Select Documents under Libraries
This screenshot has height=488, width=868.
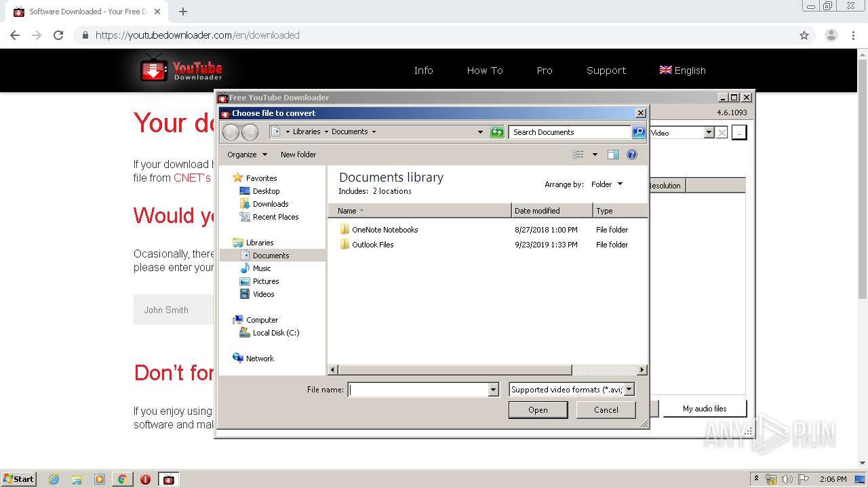(x=271, y=256)
